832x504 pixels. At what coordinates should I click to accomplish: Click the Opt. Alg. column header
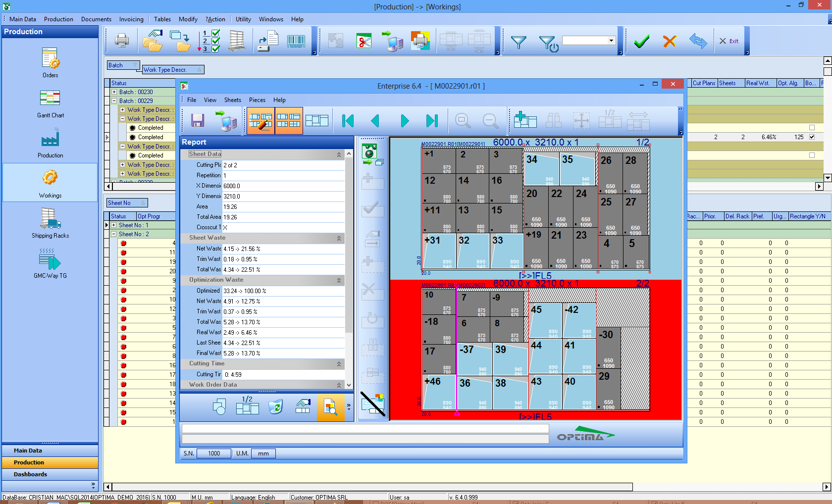(x=790, y=83)
